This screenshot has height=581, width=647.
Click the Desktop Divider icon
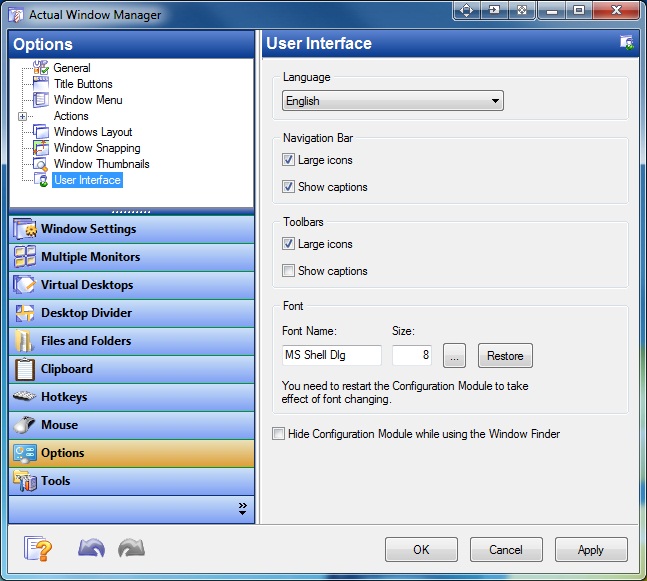point(24,313)
